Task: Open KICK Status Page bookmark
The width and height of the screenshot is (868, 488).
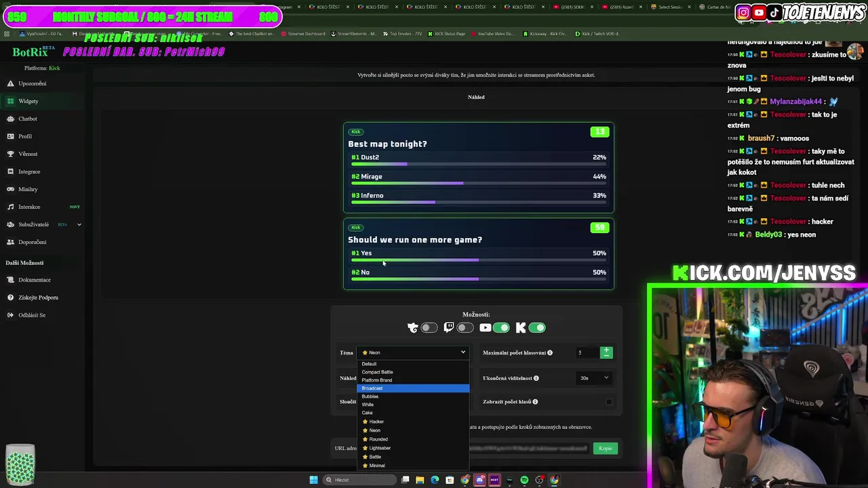Action: (x=446, y=33)
